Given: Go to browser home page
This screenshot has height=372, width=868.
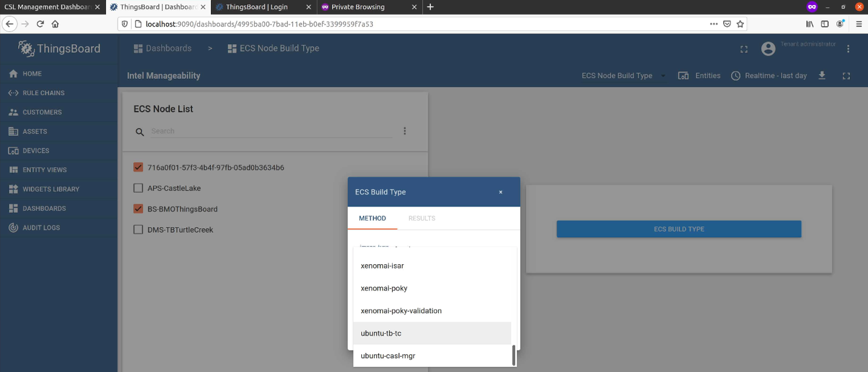Looking at the screenshot, I should point(55,24).
